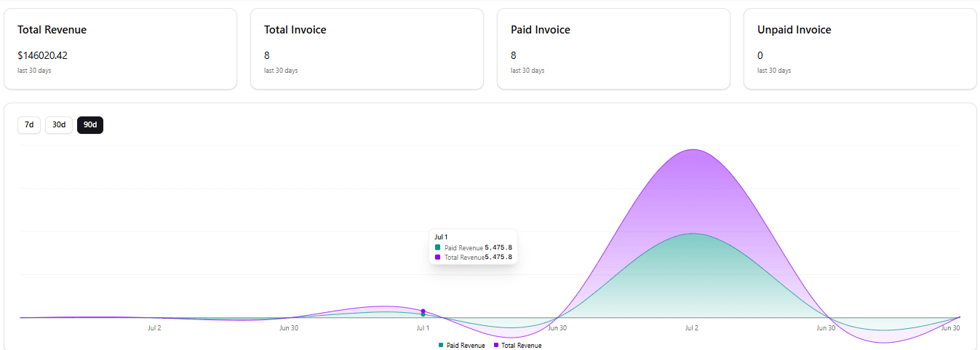This screenshot has height=350, width=980.
Task: Switch the chart to 30d range
Action: pos(59,125)
